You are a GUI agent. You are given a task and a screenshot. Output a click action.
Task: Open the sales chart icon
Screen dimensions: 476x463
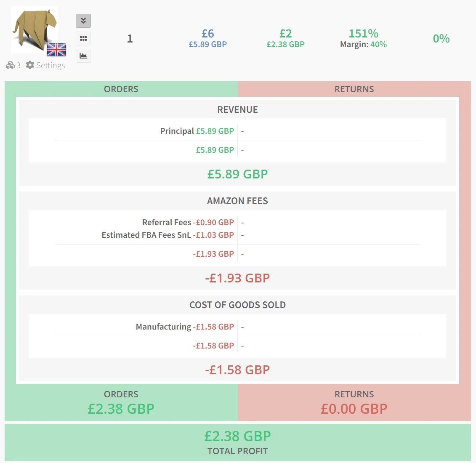83,56
